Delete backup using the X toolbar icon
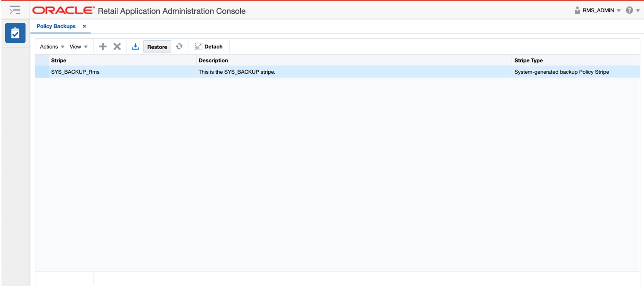Viewport: 644px width, 286px height. pos(117,46)
